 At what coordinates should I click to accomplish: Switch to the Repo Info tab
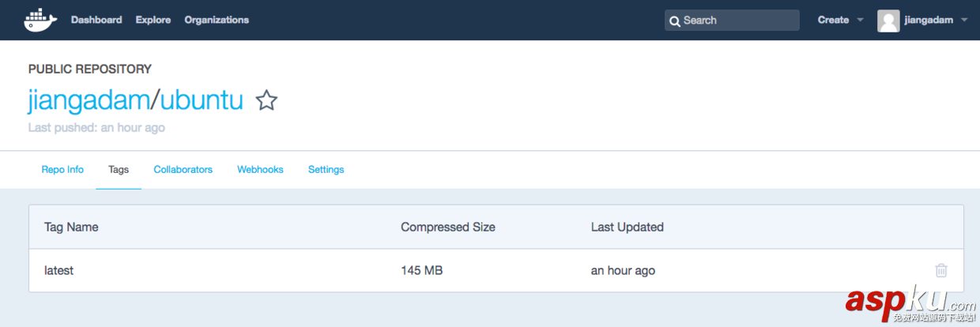click(62, 170)
